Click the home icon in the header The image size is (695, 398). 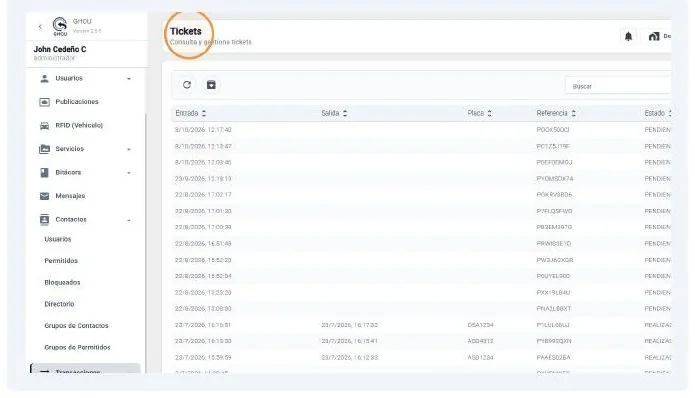pyautogui.click(x=654, y=36)
